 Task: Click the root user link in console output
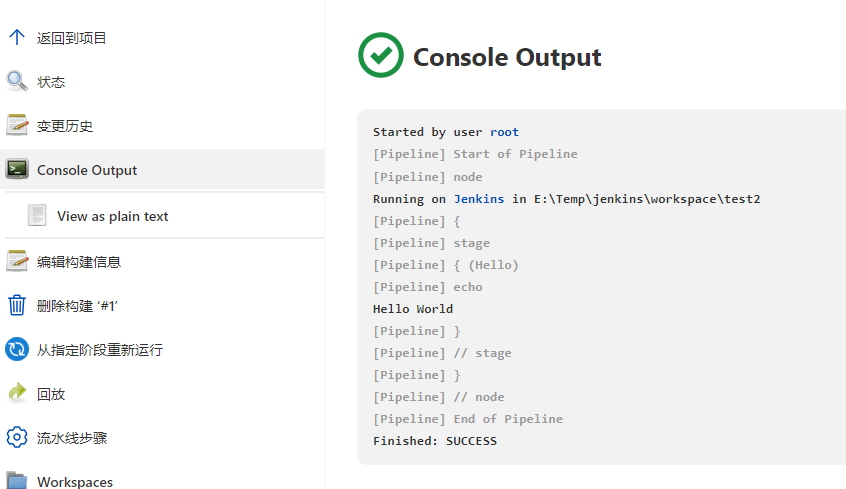point(504,132)
